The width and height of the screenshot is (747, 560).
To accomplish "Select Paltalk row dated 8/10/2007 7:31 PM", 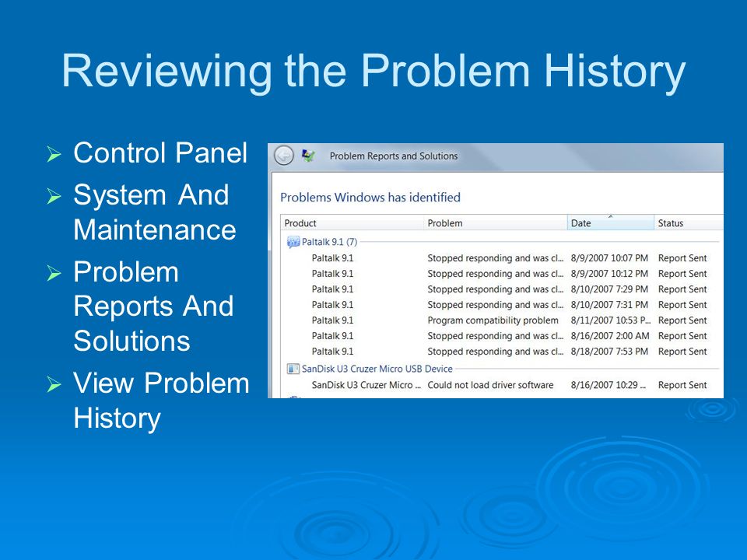I will click(509, 305).
